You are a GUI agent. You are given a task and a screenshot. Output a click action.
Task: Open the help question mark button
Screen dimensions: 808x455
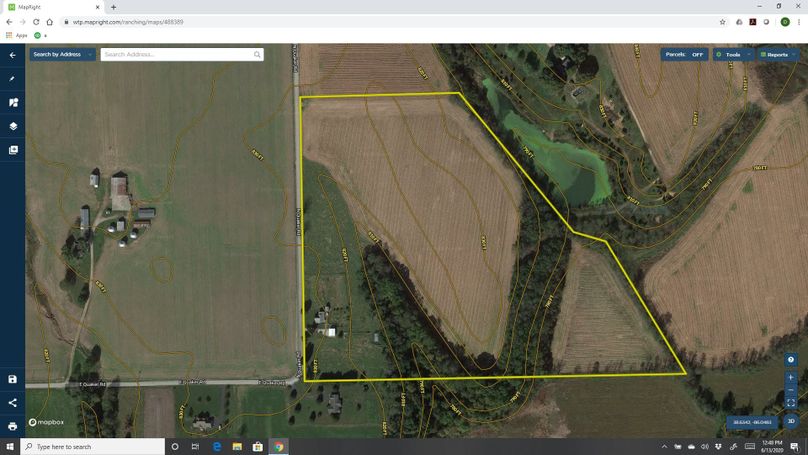[791, 359]
